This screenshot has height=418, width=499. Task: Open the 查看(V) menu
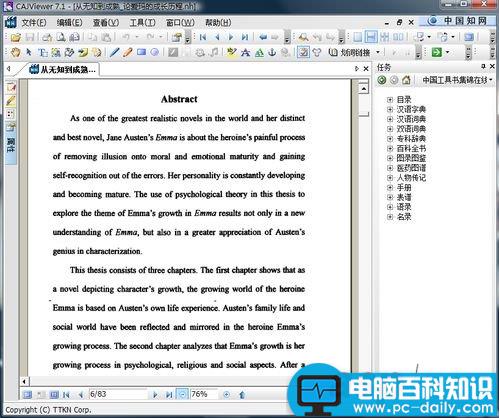coord(106,23)
